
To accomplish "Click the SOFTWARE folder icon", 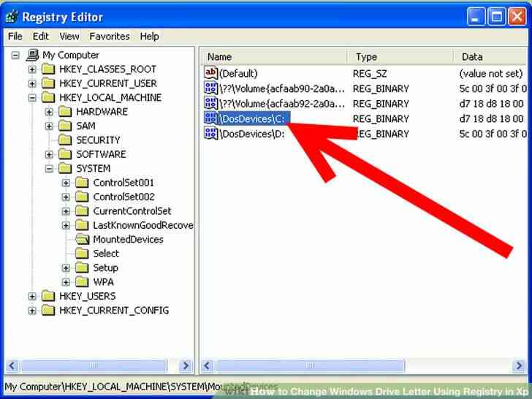I will (x=65, y=154).
